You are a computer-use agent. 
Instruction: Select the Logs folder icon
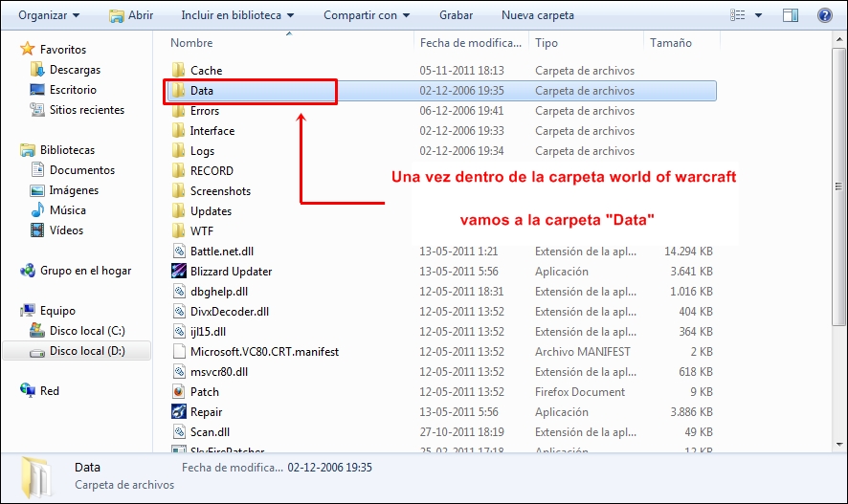pos(178,151)
